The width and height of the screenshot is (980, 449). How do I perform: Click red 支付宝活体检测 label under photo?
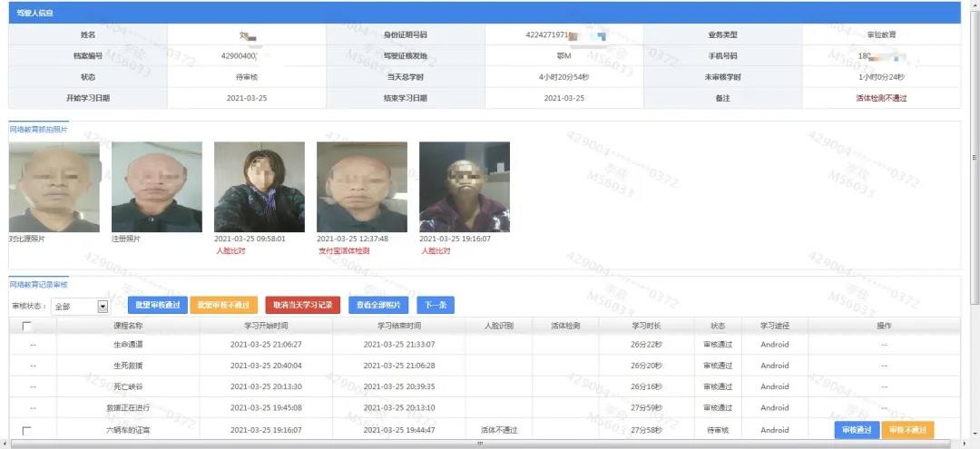[344, 251]
